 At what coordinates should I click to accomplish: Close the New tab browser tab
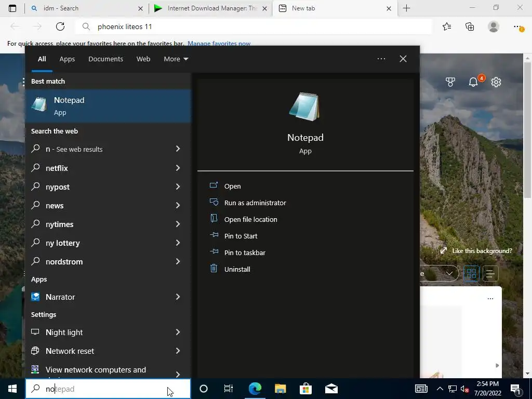tap(389, 8)
